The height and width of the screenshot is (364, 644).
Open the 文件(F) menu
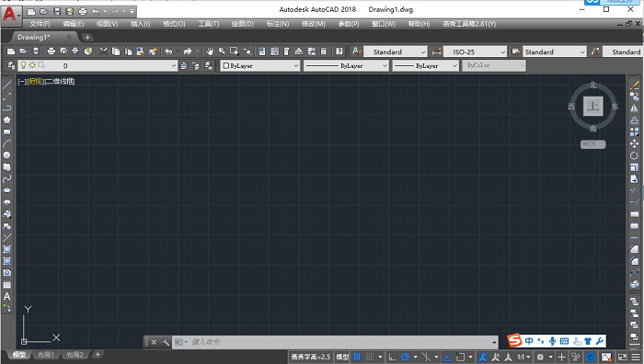pos(40,24)
